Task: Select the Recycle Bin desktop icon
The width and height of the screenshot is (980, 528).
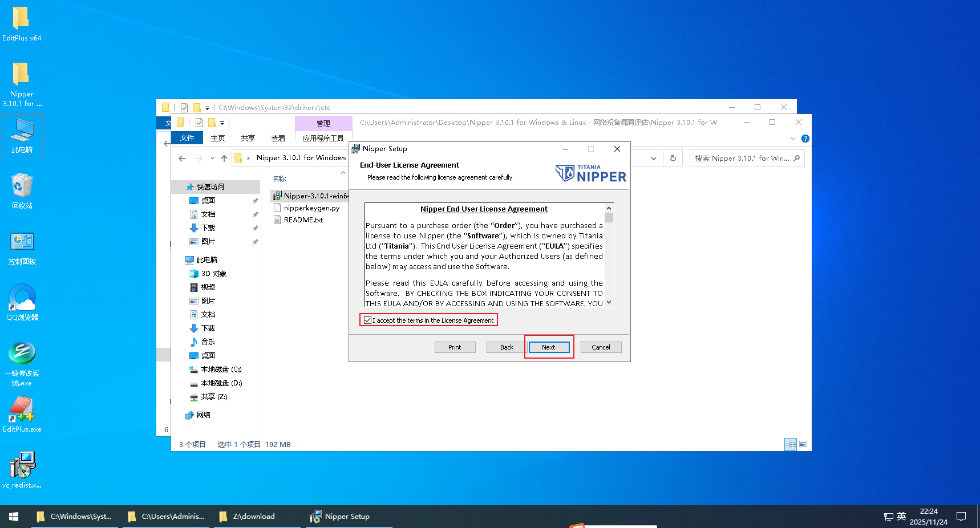Action: [22, 187]
